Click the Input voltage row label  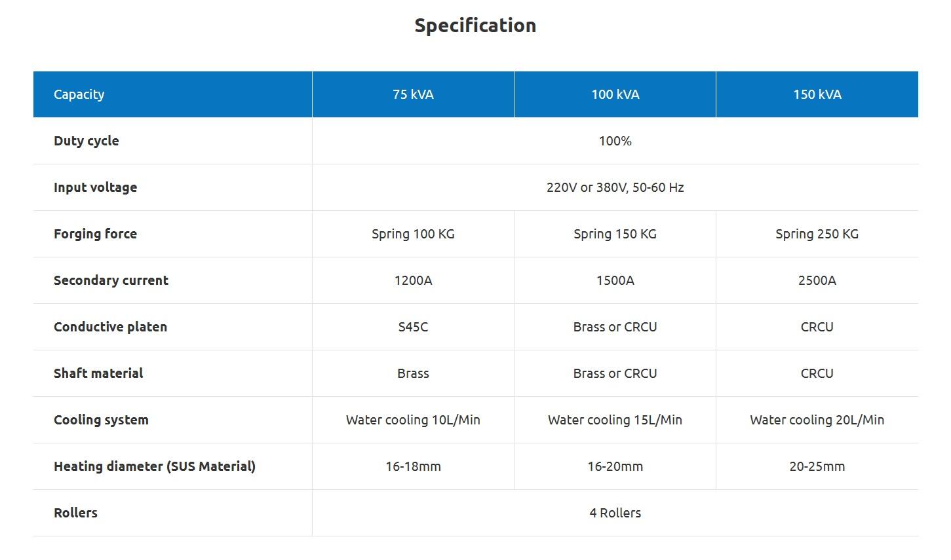click(95, 187)
